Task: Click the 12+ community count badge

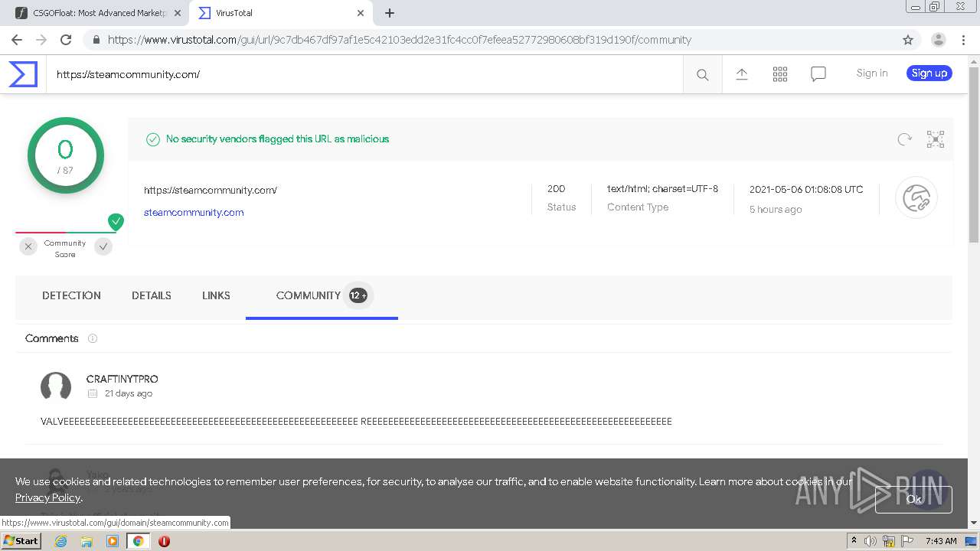Action: (x=358, y=295)
